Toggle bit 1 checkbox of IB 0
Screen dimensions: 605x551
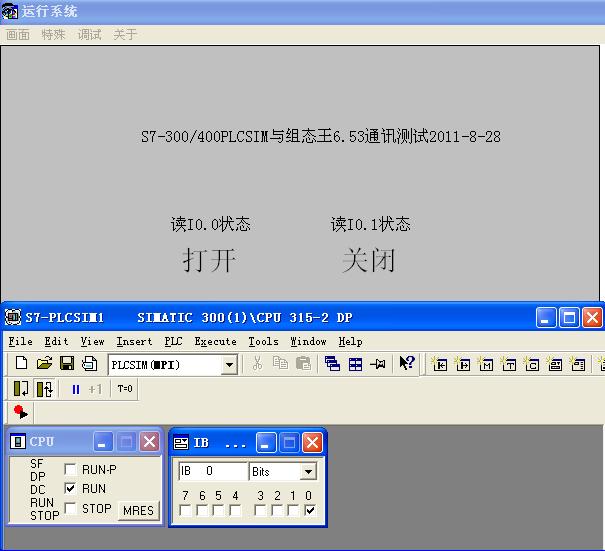point(293,510)
